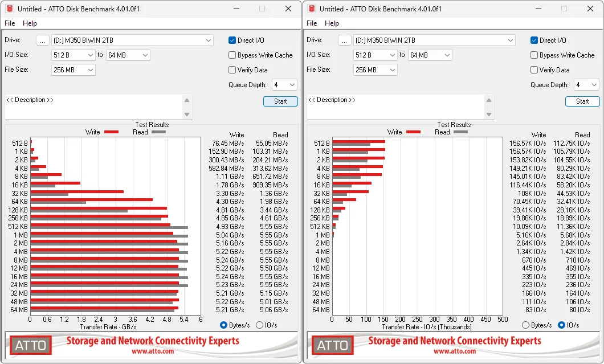604x364 pixels.
Task: Enable Bypass Write Cache in left window
Action: pyautogui.click(x=232, y=55)
